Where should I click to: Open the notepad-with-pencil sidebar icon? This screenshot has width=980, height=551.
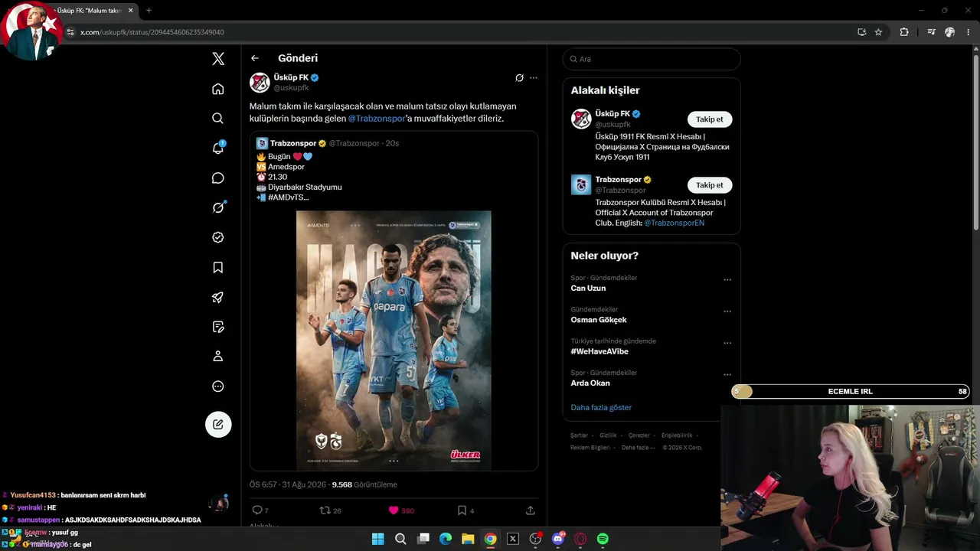[218, 327]
